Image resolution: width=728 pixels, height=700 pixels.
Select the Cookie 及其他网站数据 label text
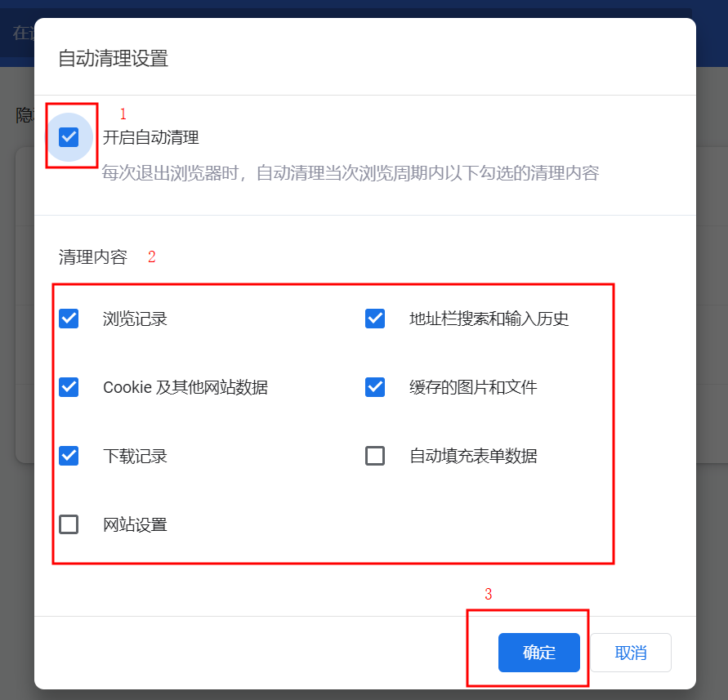(185, 387)
